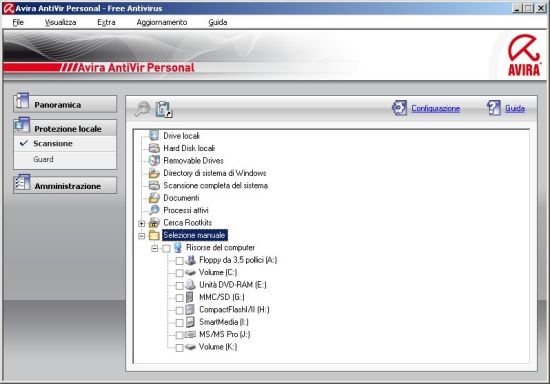This screenshot has width=550, height=384.
Task: Select the Scansione completa del sistema label
Action: point(215,185)
